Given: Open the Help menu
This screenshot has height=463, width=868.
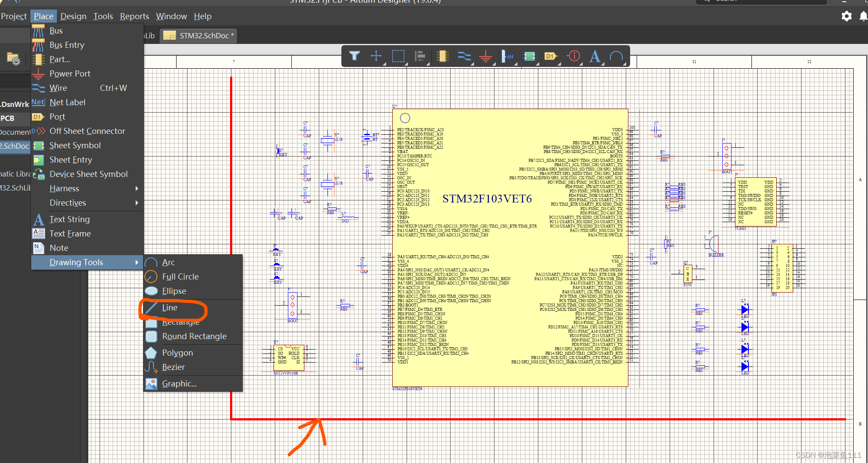Looking at the screenshot, I should click(x=203, y=16).
